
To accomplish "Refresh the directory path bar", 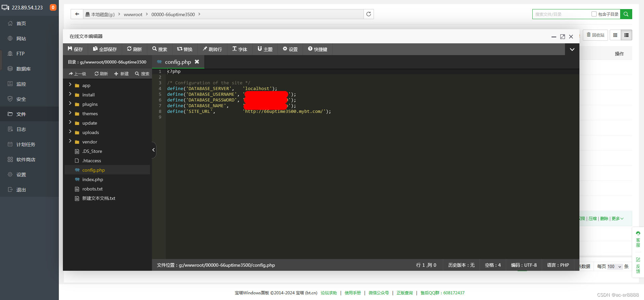I will tap(369, 14).
